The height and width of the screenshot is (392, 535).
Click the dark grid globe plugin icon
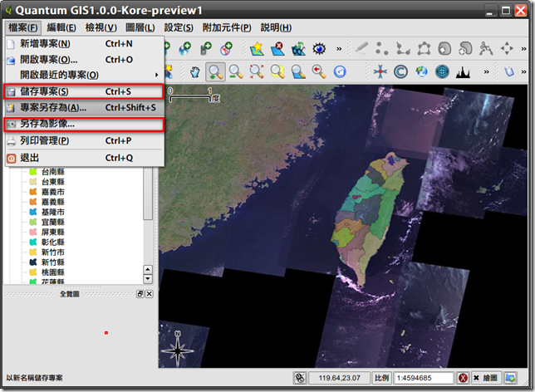click(x=442, y=71)
